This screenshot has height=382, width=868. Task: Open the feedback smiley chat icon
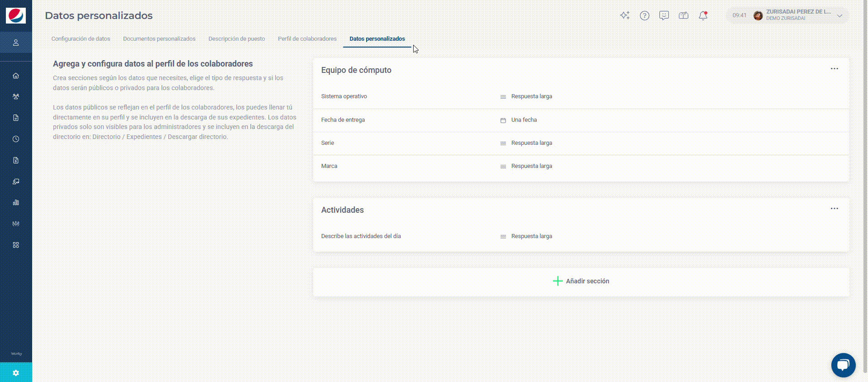coord(664,15)
